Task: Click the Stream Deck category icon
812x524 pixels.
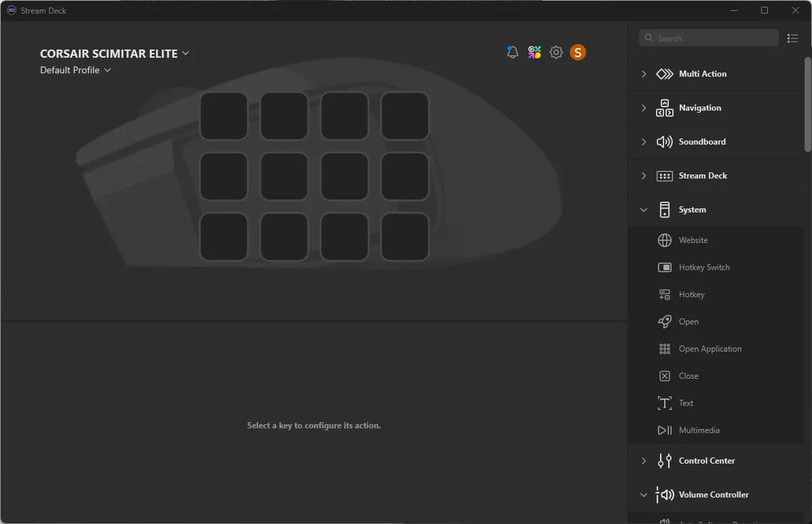Action: coord(664,176)
